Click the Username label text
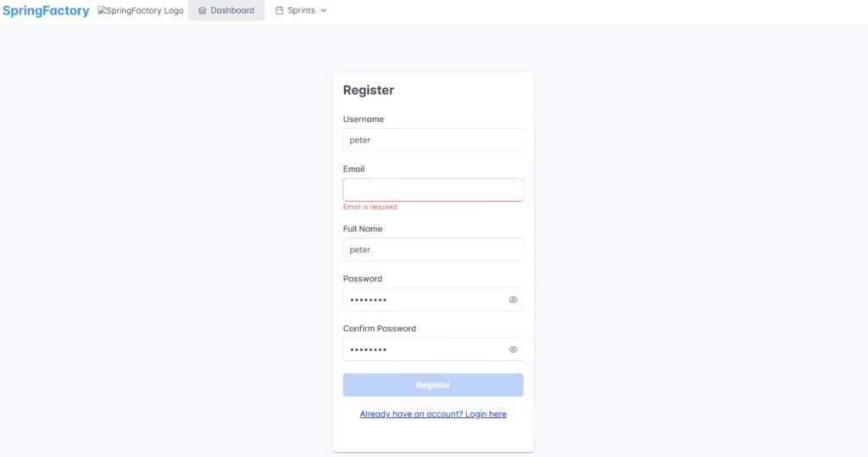The width and height of the screenshot is (868, 457). pos(363,119)
